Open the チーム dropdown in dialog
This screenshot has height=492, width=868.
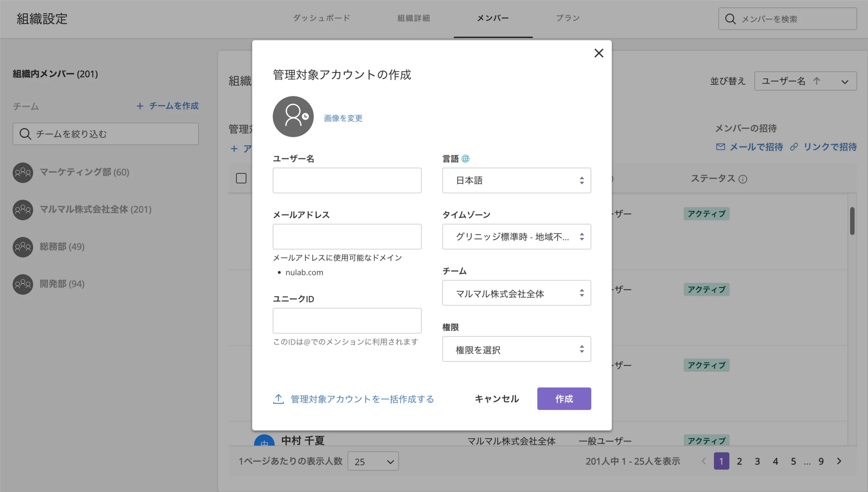point(516,293)
